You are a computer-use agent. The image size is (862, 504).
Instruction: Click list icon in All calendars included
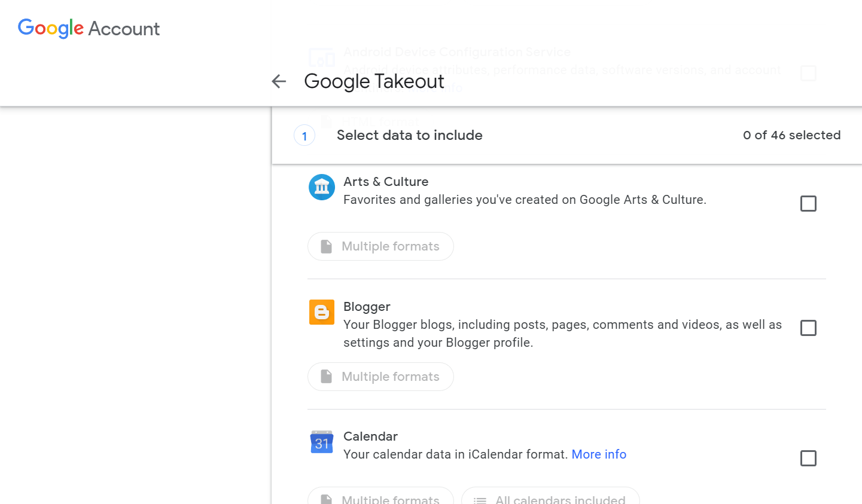[480, 499]
